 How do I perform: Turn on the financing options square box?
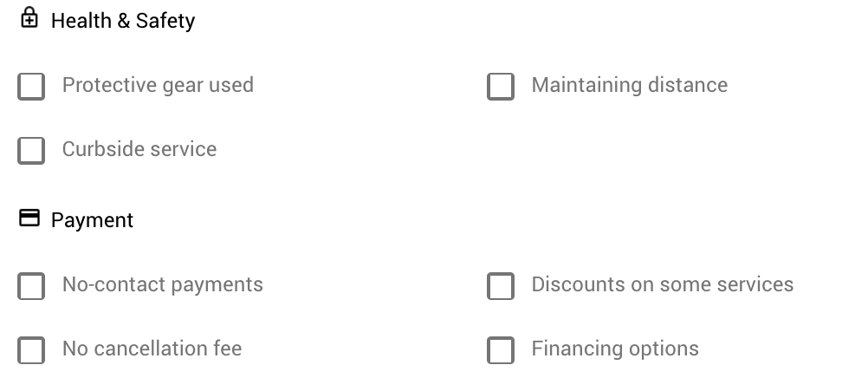tap(501, 350)
